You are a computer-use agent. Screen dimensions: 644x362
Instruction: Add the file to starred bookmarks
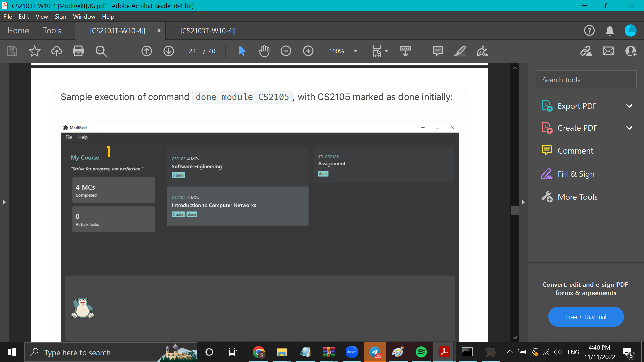tap(34, 51)
